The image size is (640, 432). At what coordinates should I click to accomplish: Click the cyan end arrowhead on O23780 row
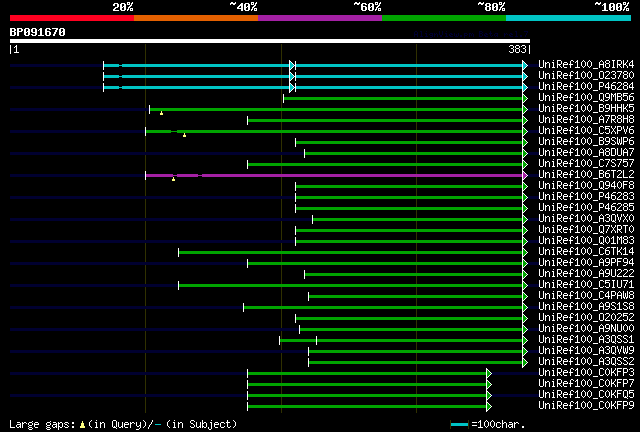[525, 76]
